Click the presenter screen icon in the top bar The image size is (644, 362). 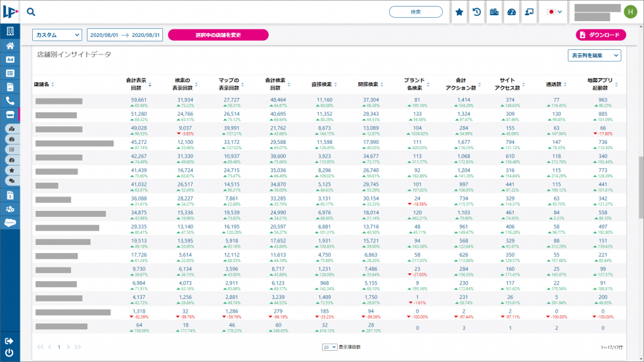click(529, 12)
